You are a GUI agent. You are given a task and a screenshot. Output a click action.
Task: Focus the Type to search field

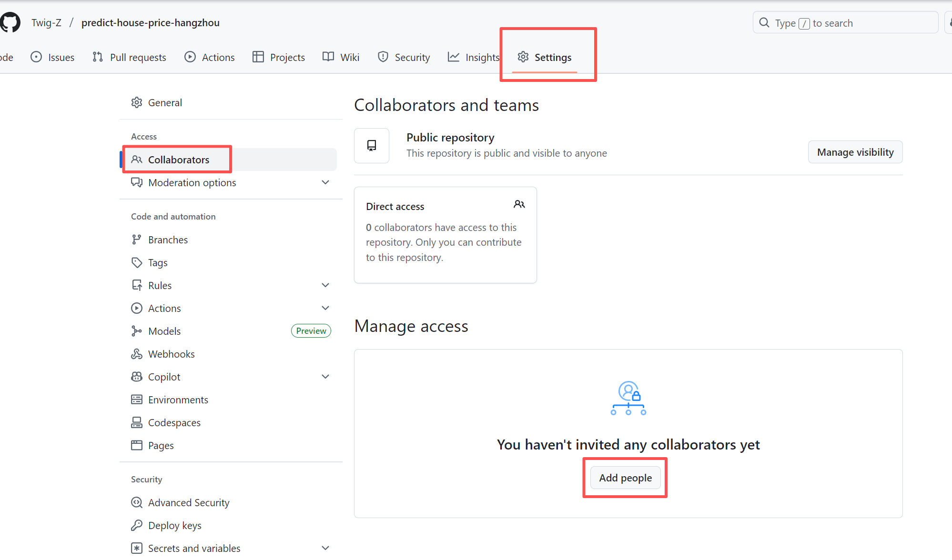tap(845, 23)
